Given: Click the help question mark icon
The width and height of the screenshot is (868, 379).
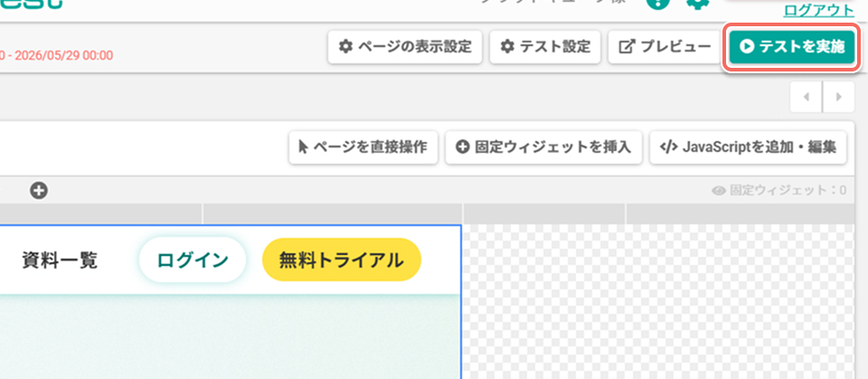Looking at the screenshot, I should [658, 5].
